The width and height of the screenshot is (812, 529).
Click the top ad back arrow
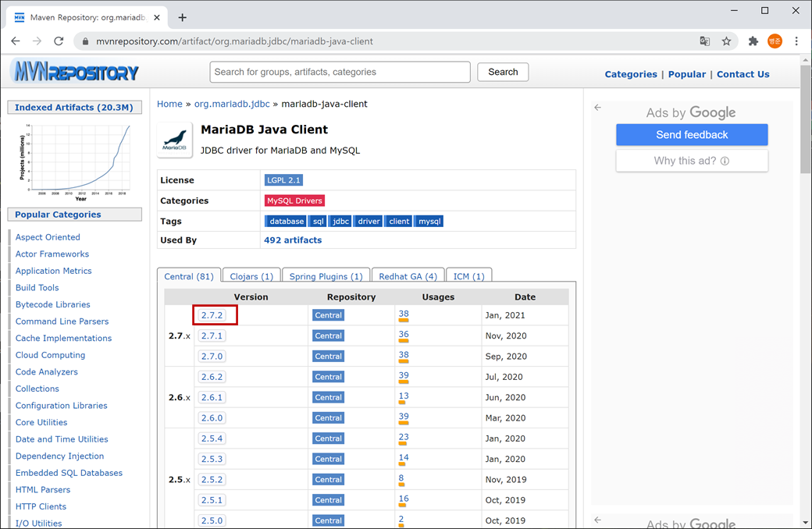(597, 108)
